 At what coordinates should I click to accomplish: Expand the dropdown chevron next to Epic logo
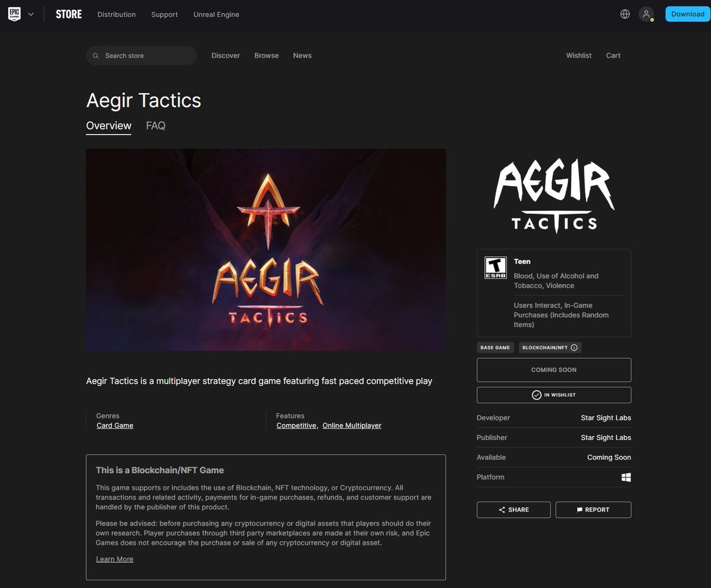[x=31, y=14]
